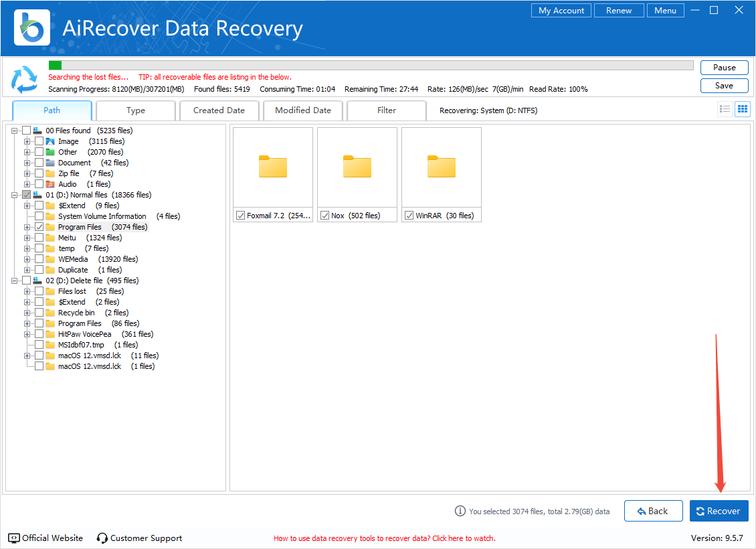Screen dimensions: 756x549
Task: Switch to list view icon
Action: pos(725,110)
